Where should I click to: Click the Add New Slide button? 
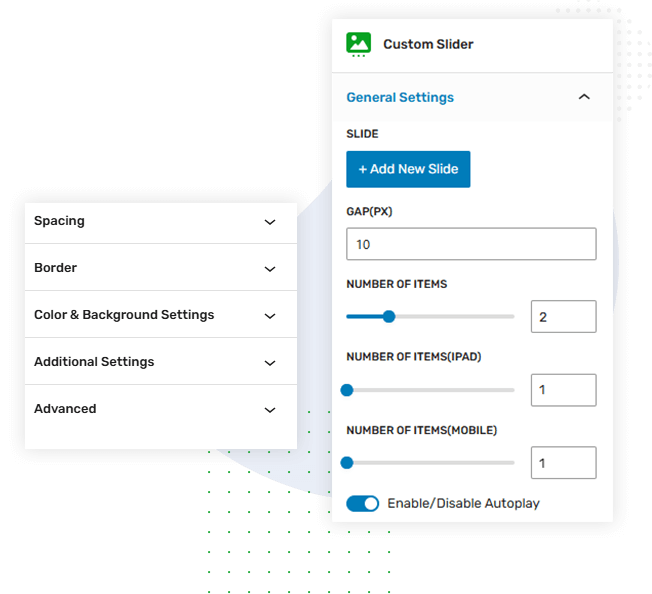[x=408, y=169]
